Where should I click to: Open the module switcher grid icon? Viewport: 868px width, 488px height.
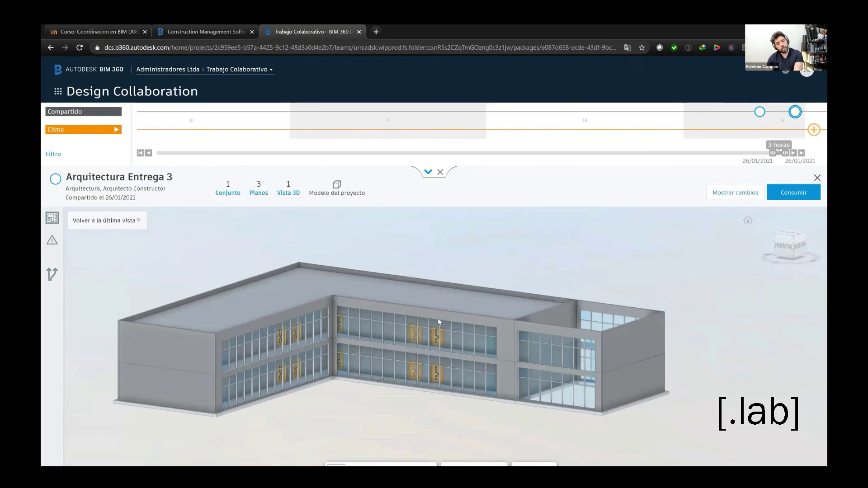(x=58, y=91)
